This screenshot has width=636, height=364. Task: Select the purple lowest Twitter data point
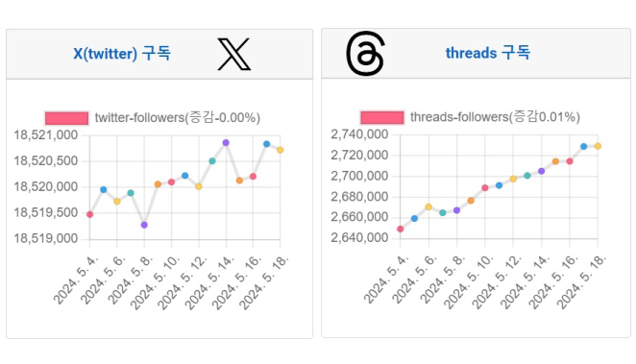(x=144, y=225)
